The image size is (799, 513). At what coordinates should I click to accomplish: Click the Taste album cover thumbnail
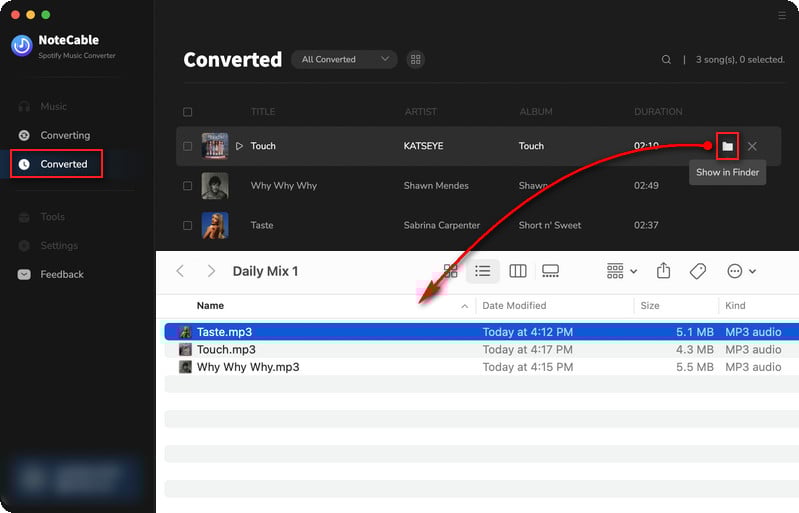click(x=215, y=225)
